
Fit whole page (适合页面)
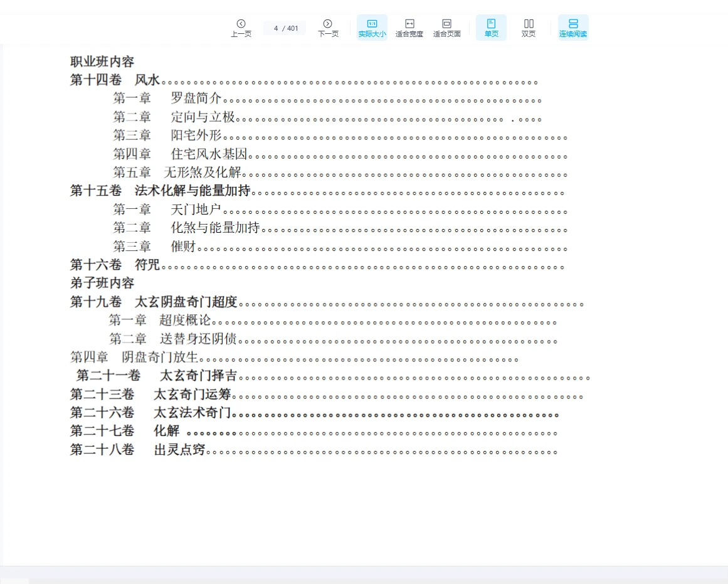pyautogui.click(x=446, y=28)
